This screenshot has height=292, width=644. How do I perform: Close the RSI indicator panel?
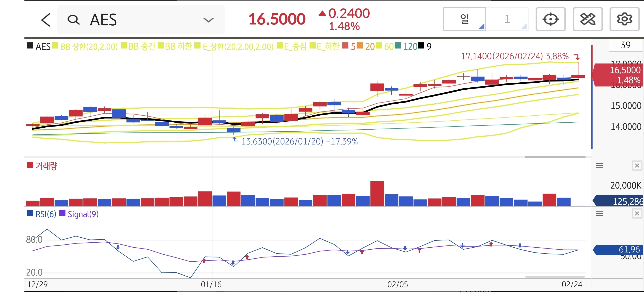[x=637, y=213]
